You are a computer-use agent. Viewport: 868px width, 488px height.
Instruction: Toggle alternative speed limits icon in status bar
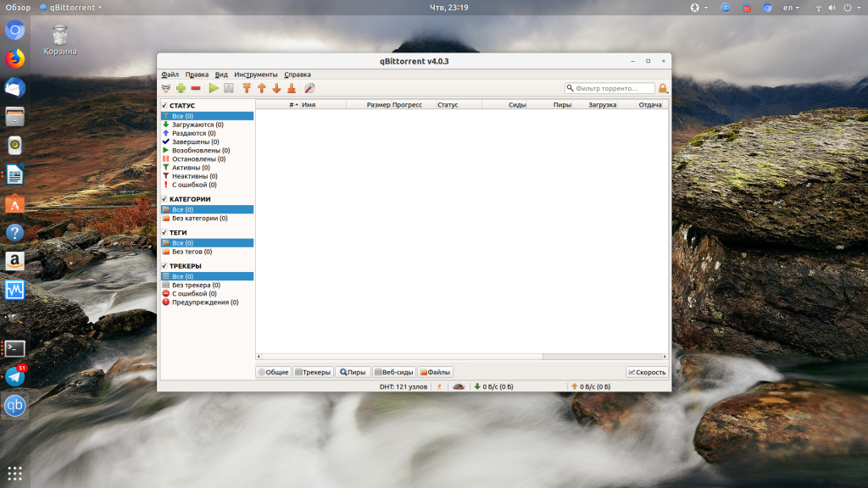(x=459, y=386)
